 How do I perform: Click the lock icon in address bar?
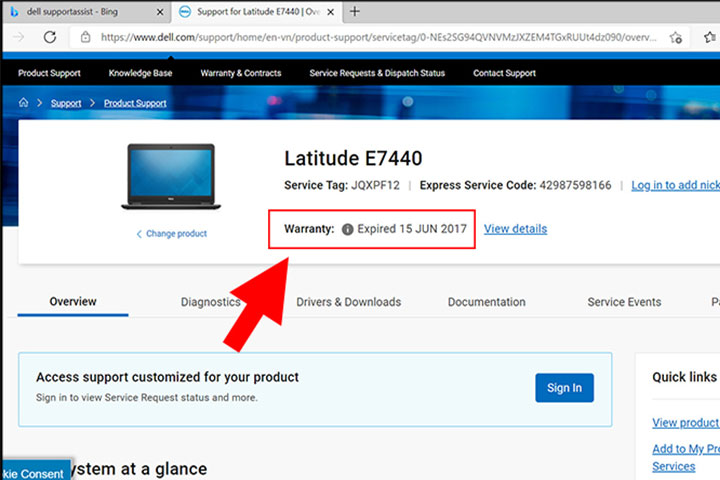click(85, 37)
